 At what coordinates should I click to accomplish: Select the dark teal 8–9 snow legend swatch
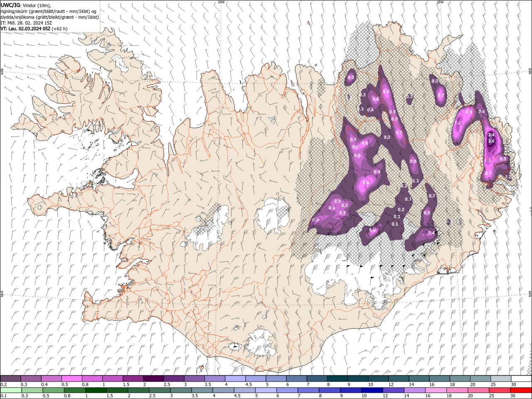(x=337, y=379)
